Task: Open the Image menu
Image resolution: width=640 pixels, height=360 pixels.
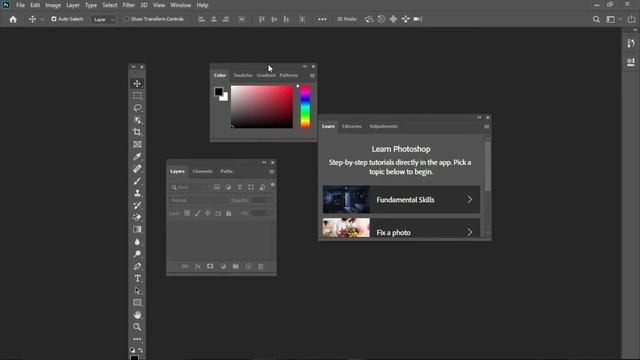Action: coord(53,5)
